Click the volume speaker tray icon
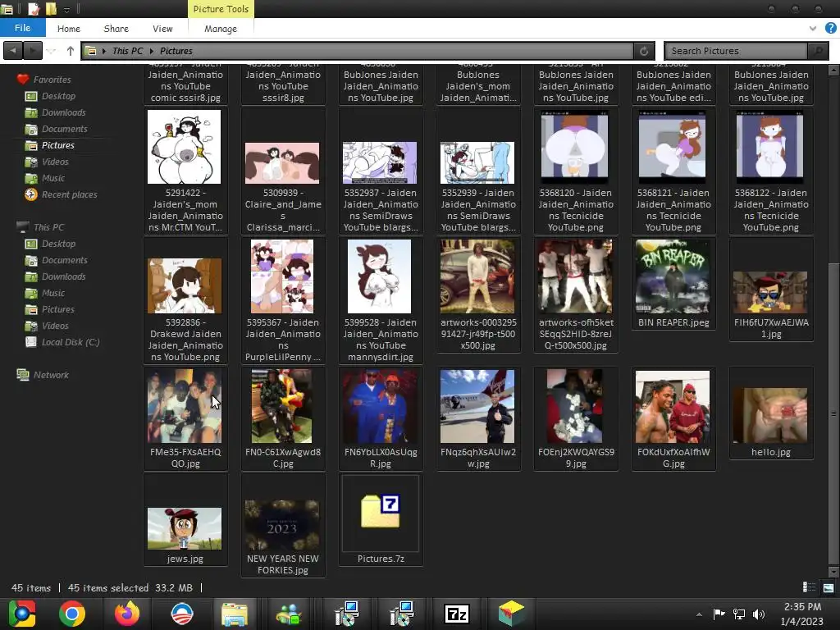The height and width of the screenshot is (630, 840). 759,614
